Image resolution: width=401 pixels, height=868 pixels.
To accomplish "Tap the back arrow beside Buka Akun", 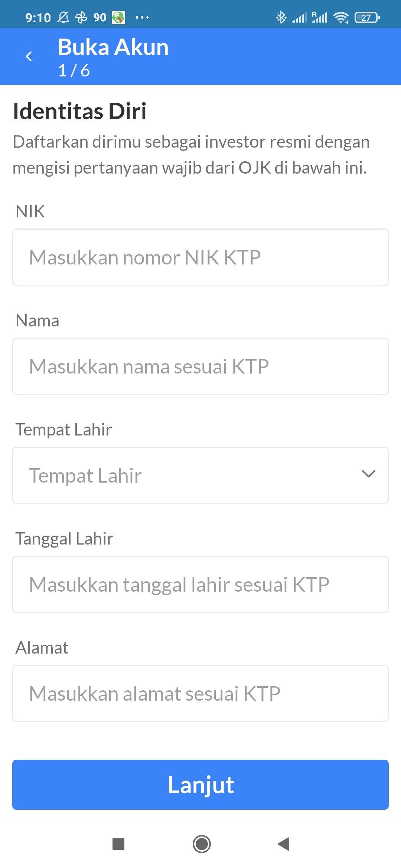I will point(29,56).
